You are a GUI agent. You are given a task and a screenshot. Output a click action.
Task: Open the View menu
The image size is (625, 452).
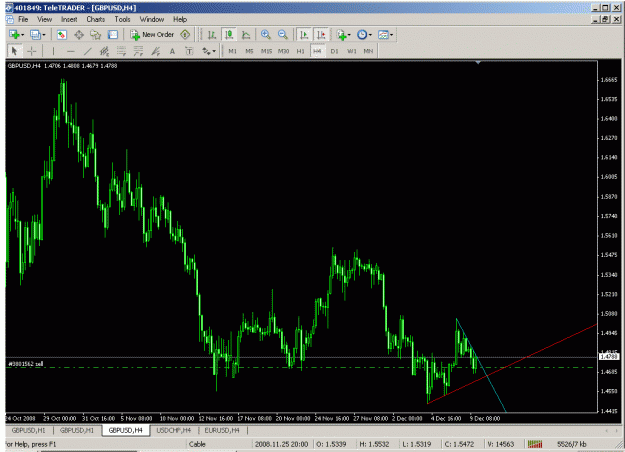[x=44, y=19]
